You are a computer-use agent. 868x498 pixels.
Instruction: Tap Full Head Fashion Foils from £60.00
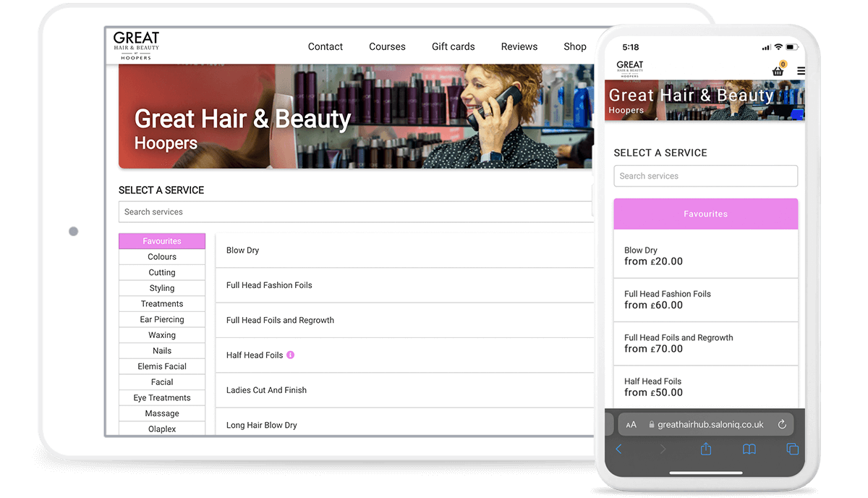tap(706, 300)
